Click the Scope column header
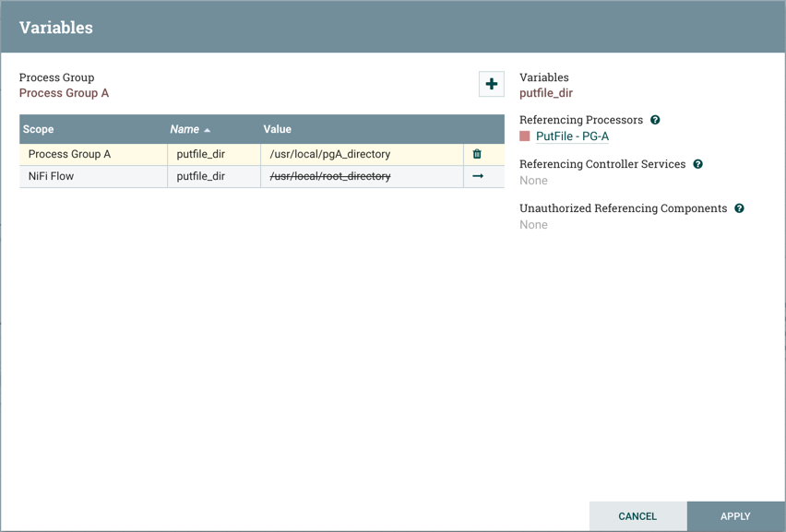This screenshot has height=532, width=786. click(x=39, y=129)
